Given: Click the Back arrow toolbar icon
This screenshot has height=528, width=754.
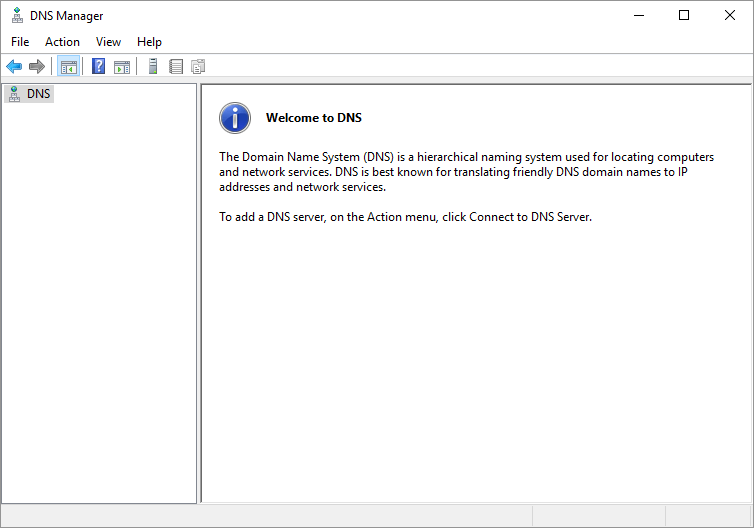Looking at the screenshot, I should [x=14, y=66].
